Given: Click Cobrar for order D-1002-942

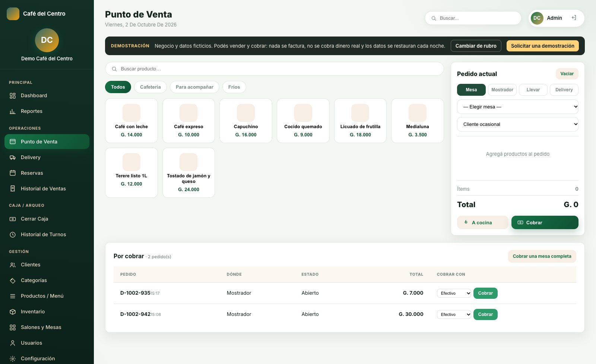Looking at the screenshot, I should [485, 314].
